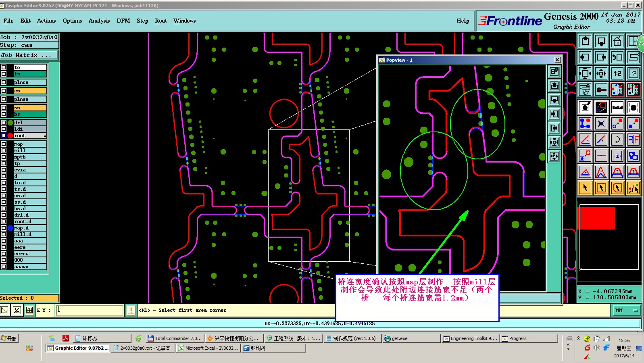Click the rotate arrow icon
The width and height of the screenshot is (644, 363).
617,140
